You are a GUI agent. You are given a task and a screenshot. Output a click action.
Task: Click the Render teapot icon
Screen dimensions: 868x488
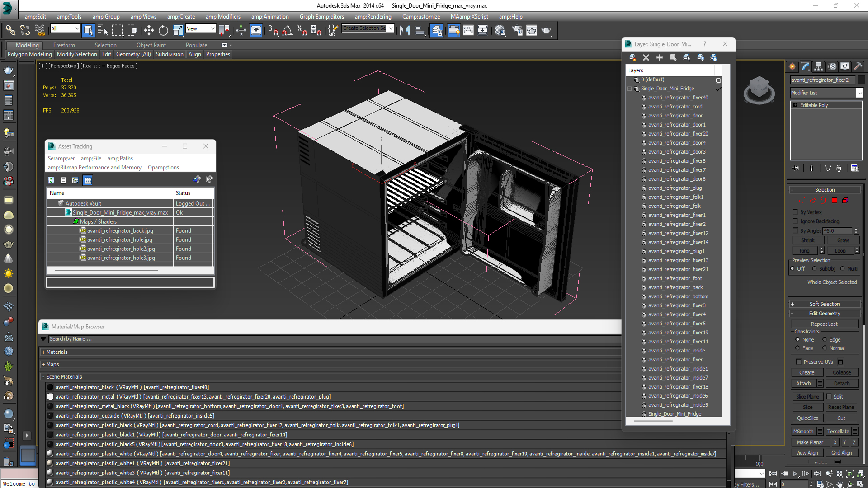pos(546,30)
